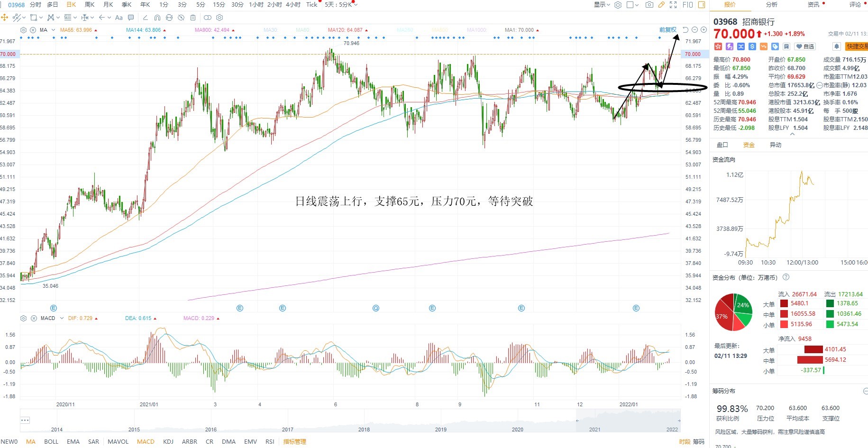Click the timeline navigator right handle

[x=679, y=421]
